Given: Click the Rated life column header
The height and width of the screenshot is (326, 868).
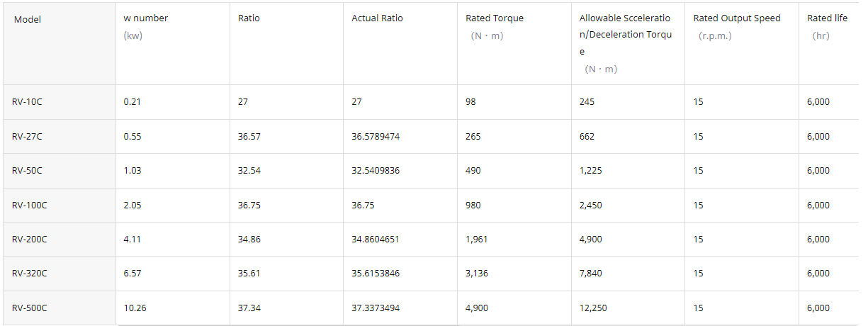Looking at the screenshot, I should point(827,18).
